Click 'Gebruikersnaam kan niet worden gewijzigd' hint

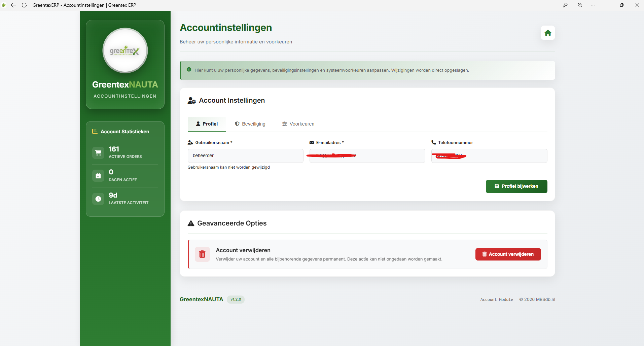(229, 167)
